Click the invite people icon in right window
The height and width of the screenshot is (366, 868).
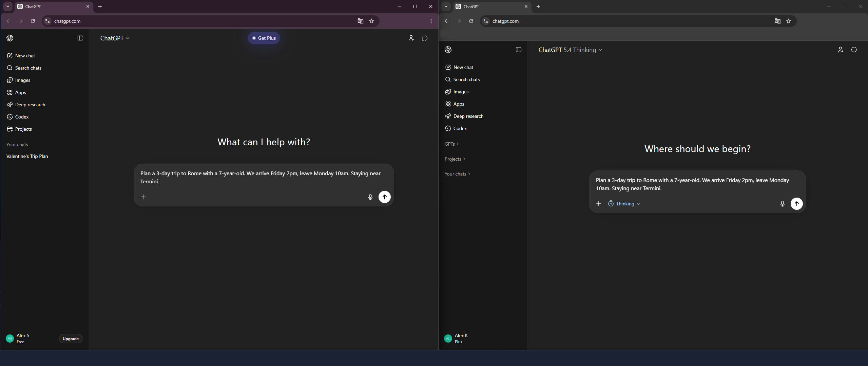pos(840,50)
